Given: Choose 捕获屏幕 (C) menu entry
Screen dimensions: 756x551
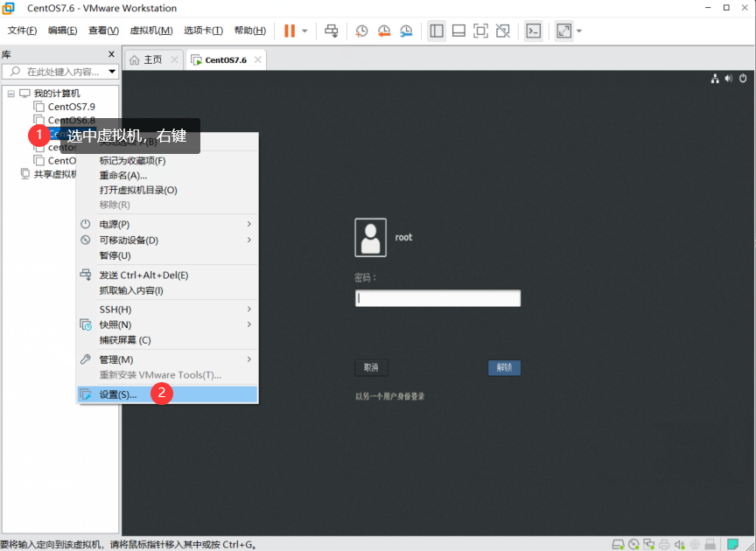Looking at the screenshot, I should pos(125,340).
